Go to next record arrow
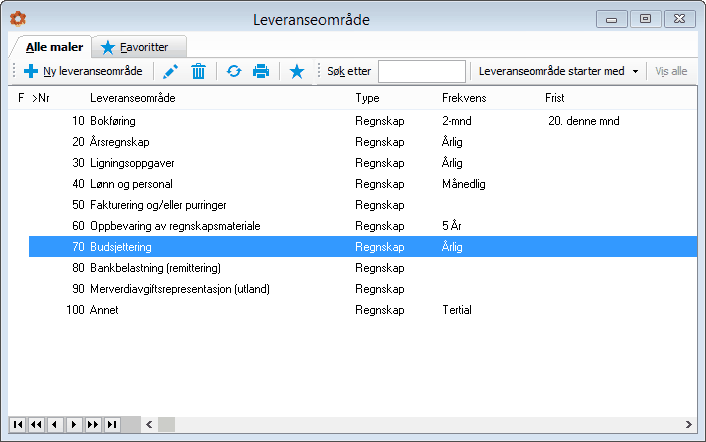This screenshot has width=706, height=442. pyautogui.click(x=74, y=424)
